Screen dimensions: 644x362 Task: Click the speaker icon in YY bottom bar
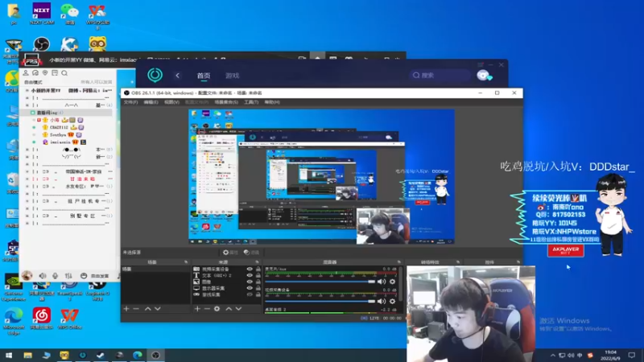point(43,276)
